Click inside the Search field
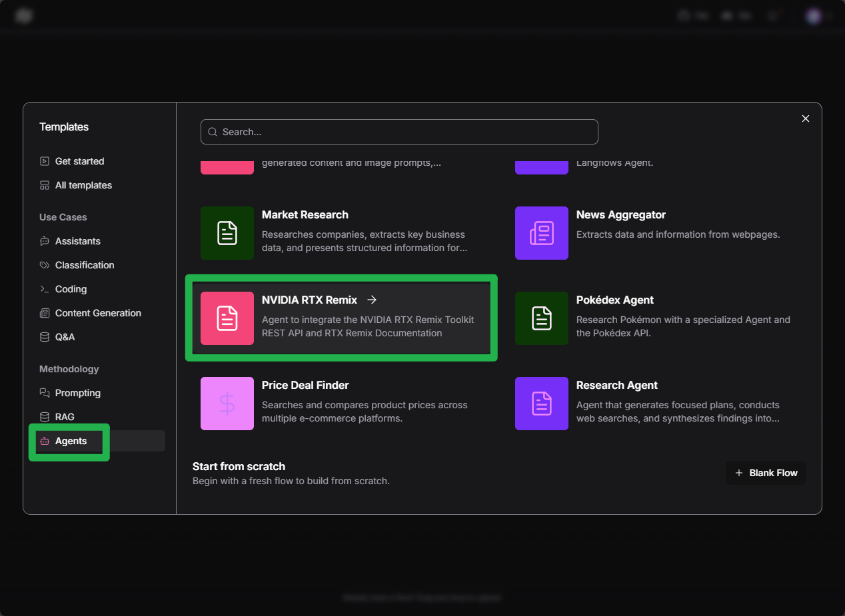Screen dimensions: 845x616 399,132
